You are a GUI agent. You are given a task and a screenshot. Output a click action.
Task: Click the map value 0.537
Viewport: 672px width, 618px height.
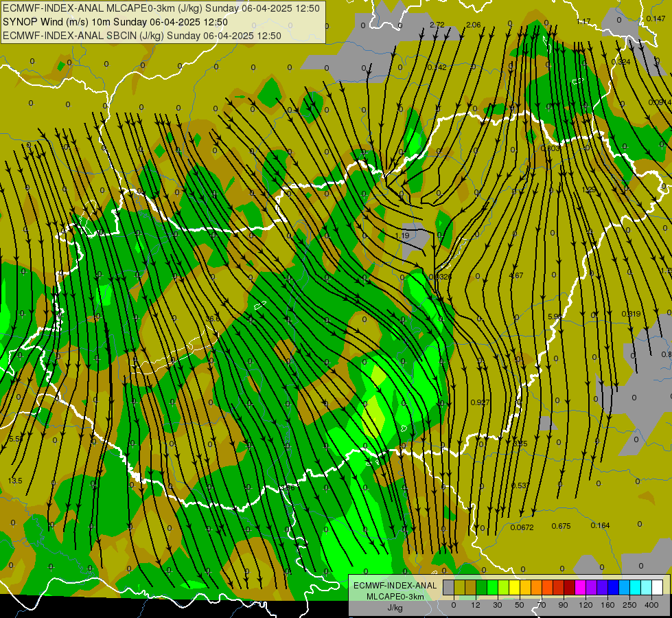click(x=520, y=485)
